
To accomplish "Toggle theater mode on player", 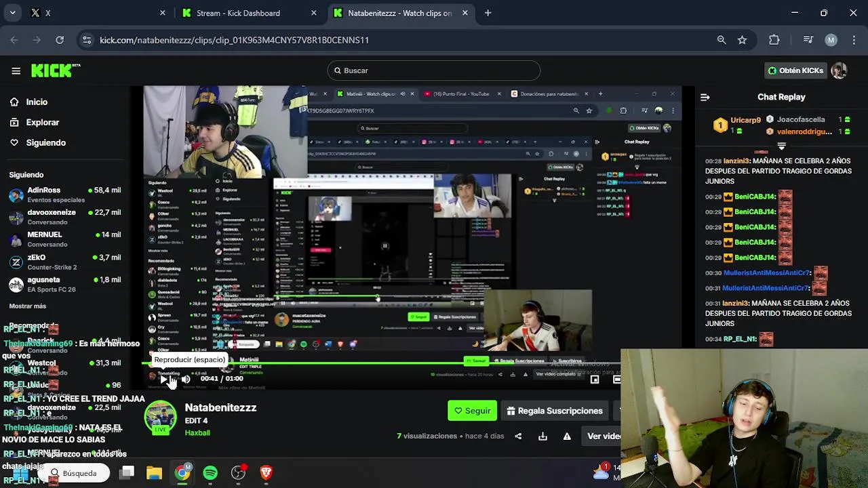I will click(616, 380).
